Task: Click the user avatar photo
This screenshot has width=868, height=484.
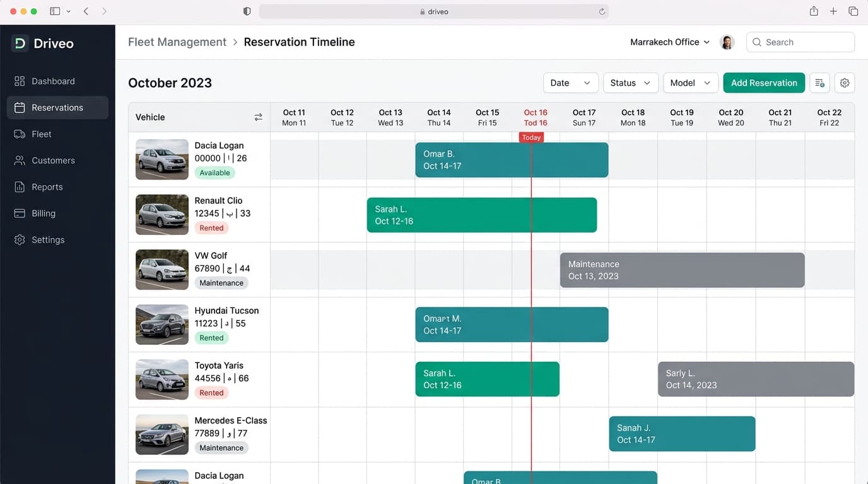Action: point(727,42)
